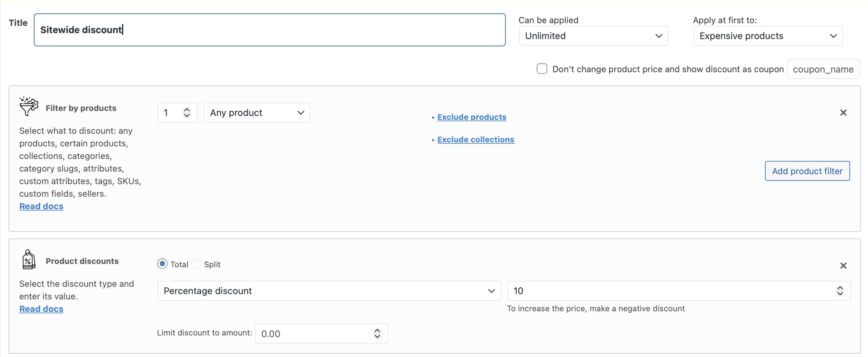Click the limit discount amount stepper arrows
The width and height of the screenshot is (868, 357).
pyautogui.click(x=377, y=334)
